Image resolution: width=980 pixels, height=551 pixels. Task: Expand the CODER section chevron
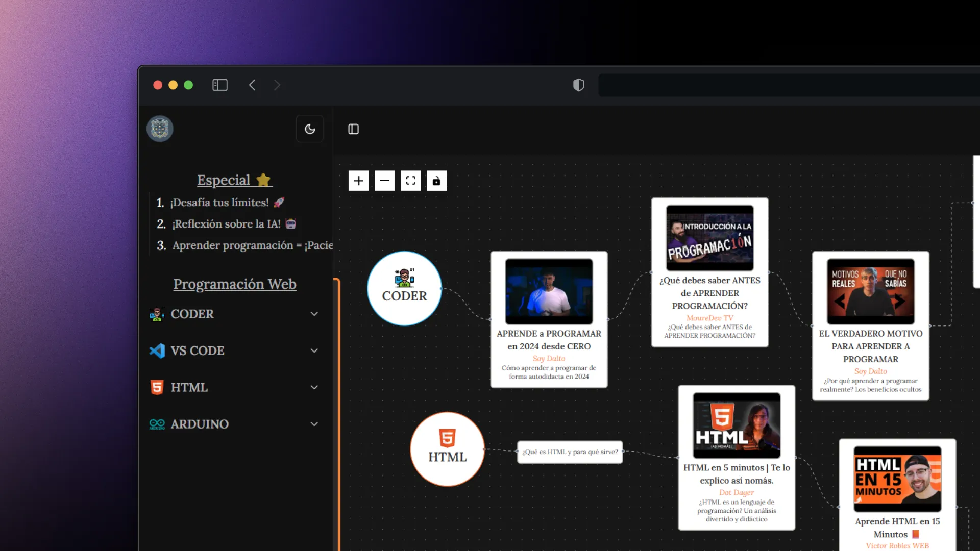[314, 314]
